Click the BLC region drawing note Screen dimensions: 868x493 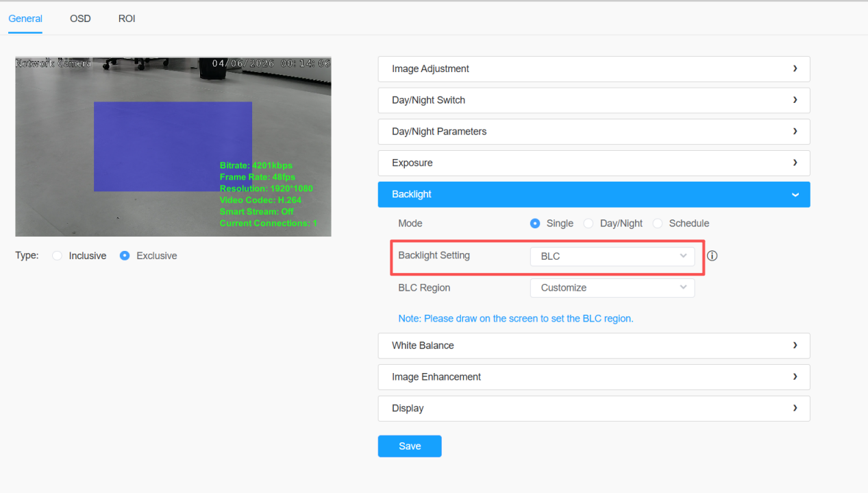click(x=516, y=319)
